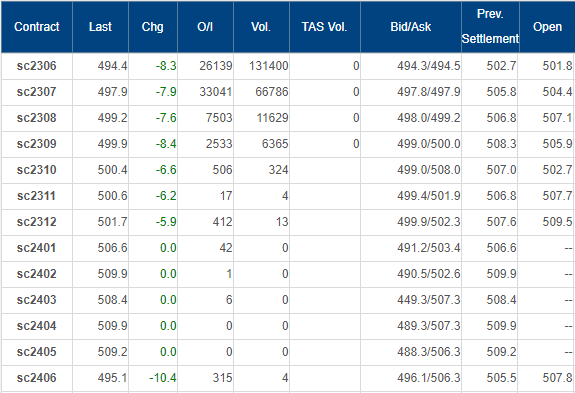Screen dimensions: 575x393
Task: Click bid/ask 497.8/497.9
Action: click(x=429, y=92)
